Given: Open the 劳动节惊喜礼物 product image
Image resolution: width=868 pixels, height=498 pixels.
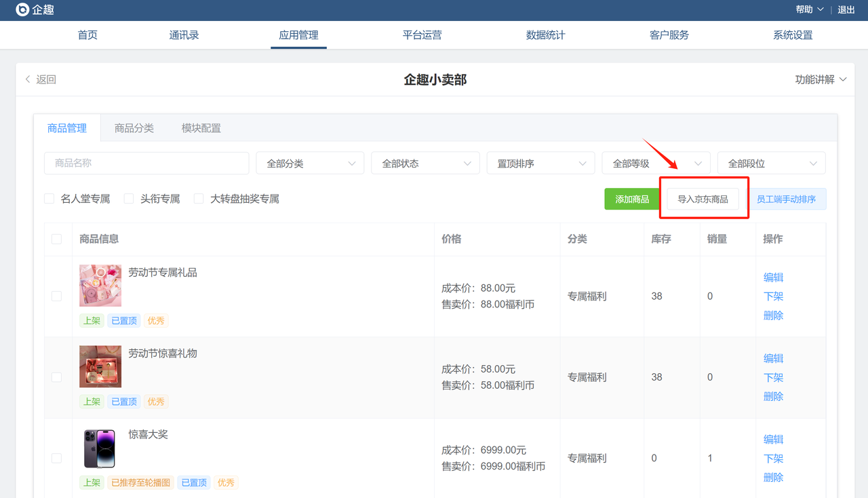Looking at the screenshot, I should pos(100,366).
